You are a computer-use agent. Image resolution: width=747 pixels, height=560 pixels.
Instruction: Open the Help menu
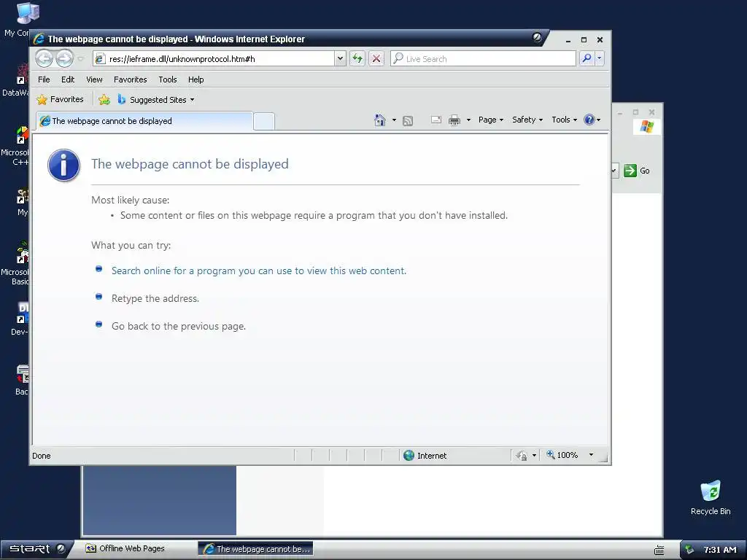[196, 79]
